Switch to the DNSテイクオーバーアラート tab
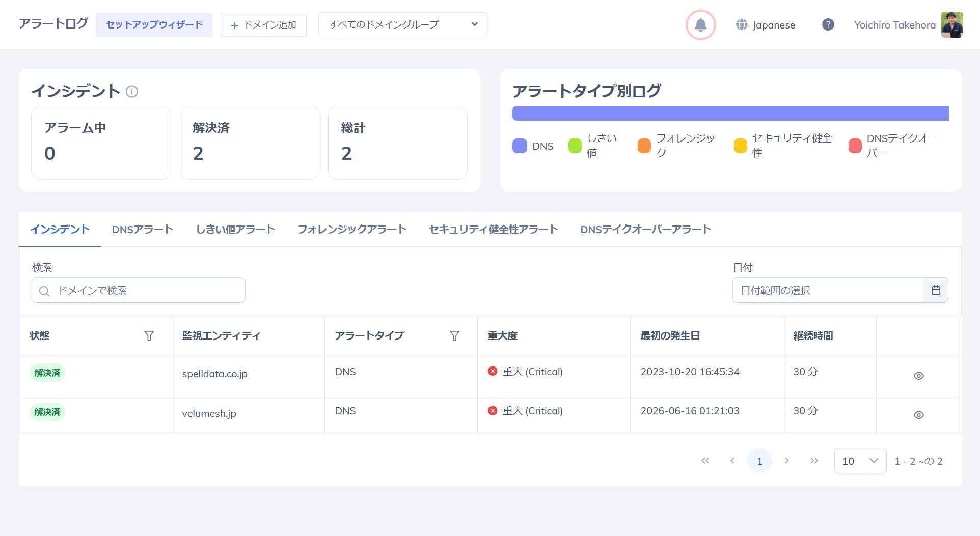Screen dimensions: 980x536 pyautogui.click(x=645, y=230)
